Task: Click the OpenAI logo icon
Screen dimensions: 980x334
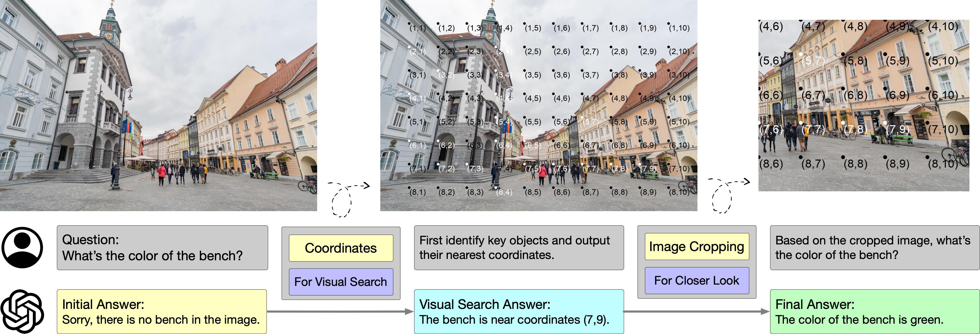Action: point(22,311)
